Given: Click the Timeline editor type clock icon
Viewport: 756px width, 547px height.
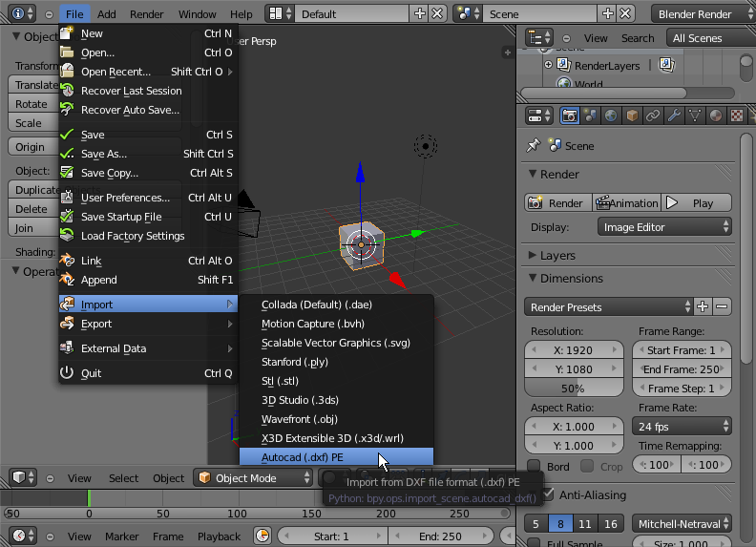Looking at the screenshot, I should pos(23,536).
